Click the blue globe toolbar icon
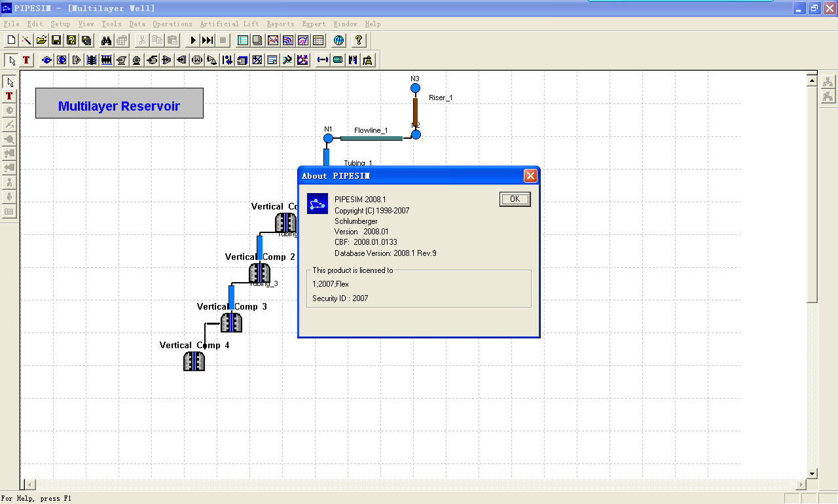Screen dimensions: 838x504 pos(338,40)
